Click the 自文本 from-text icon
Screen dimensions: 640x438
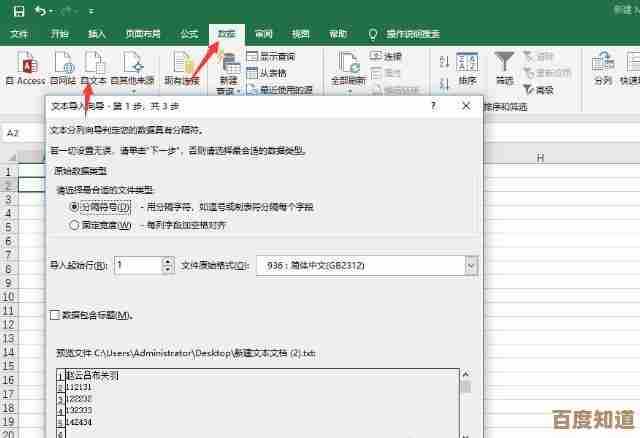(x=93, y=69)
